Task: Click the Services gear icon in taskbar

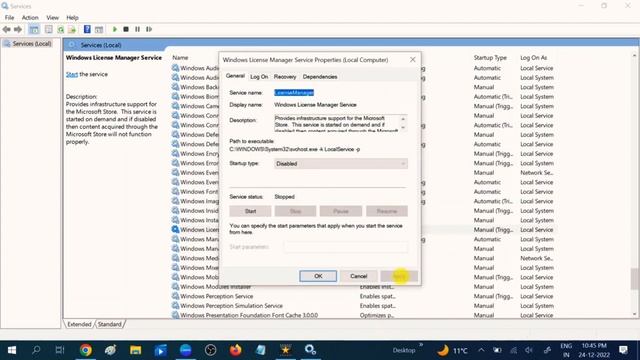Action: [x=310, y=350]
